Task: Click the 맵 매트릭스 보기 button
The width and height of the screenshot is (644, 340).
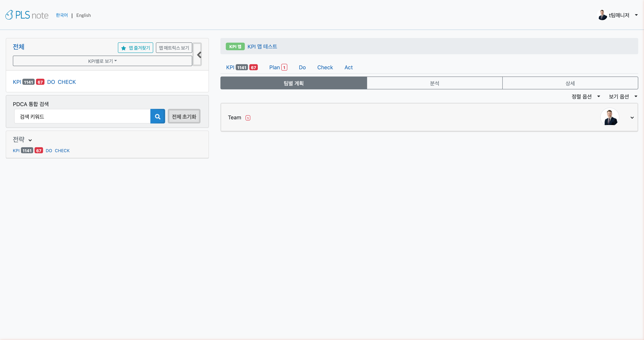Action: (174, 48)
